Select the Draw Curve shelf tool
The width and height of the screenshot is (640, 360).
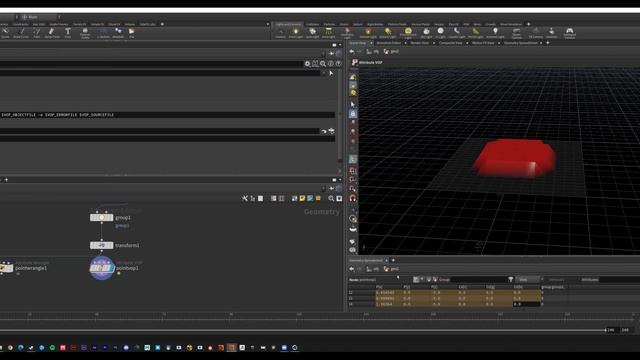coord(21,33)
